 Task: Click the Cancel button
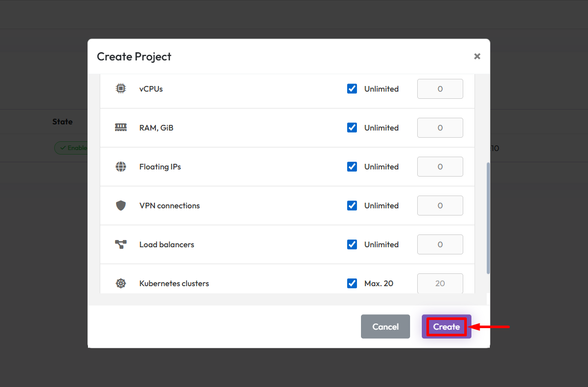coord(385,327)
